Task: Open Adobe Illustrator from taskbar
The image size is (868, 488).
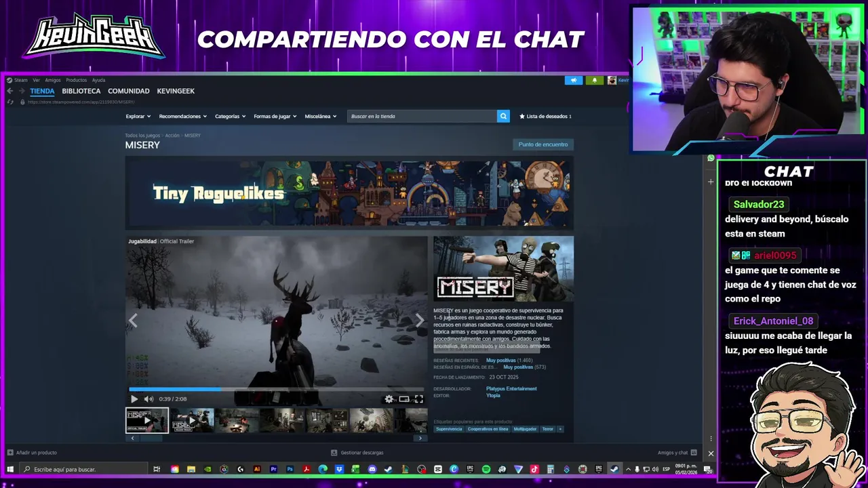Action: [257, 469]
